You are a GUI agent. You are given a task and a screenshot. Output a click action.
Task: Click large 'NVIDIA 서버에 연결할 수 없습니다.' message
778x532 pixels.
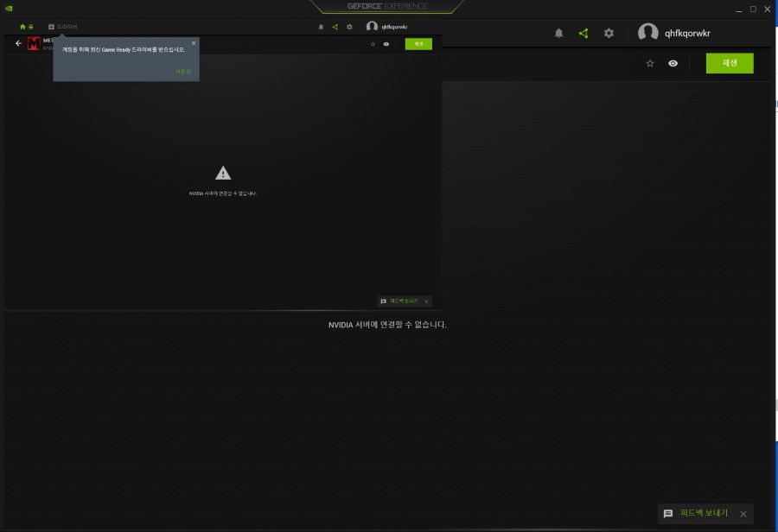387,325
